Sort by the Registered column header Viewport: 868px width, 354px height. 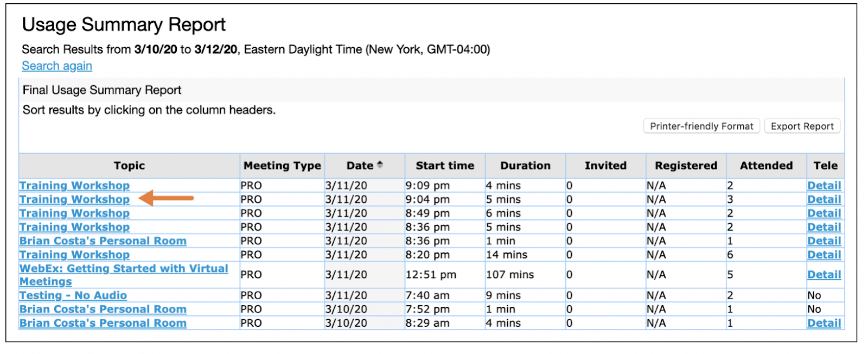[686, 166]
